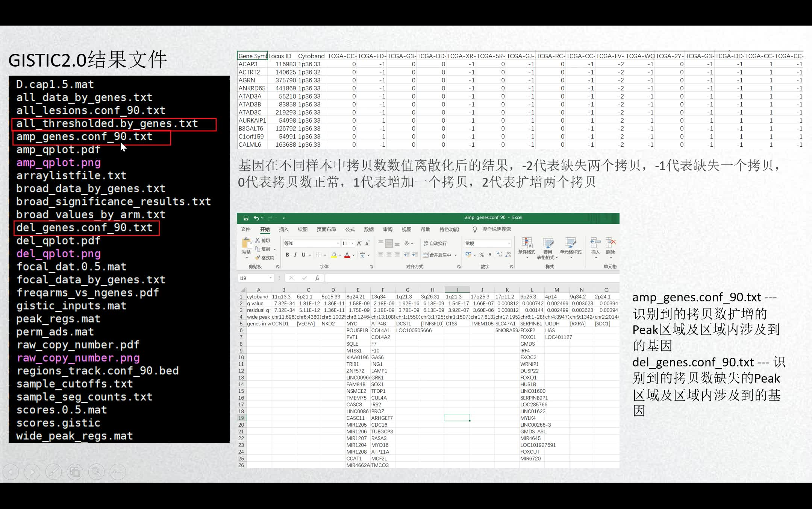Click the increase font size icon
812x509 pixels.
359,243
